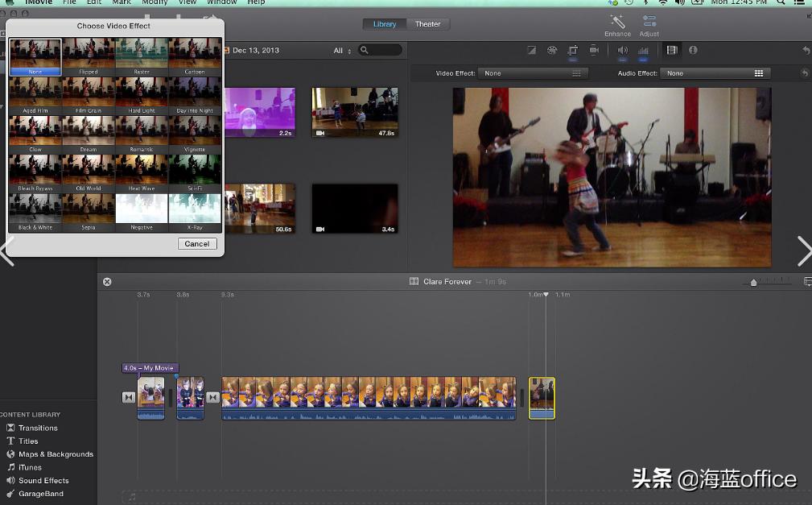This screenshot has width=812, height=505.
Task: Open the Adjust tools icon
Action: pyautogui.click(x=649, y=22)
